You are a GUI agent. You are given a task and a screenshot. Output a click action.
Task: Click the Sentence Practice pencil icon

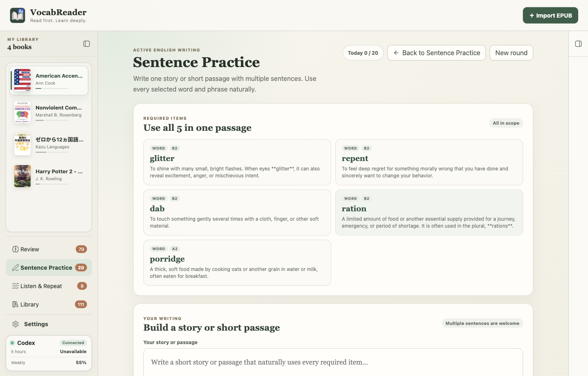pos(16,268)
